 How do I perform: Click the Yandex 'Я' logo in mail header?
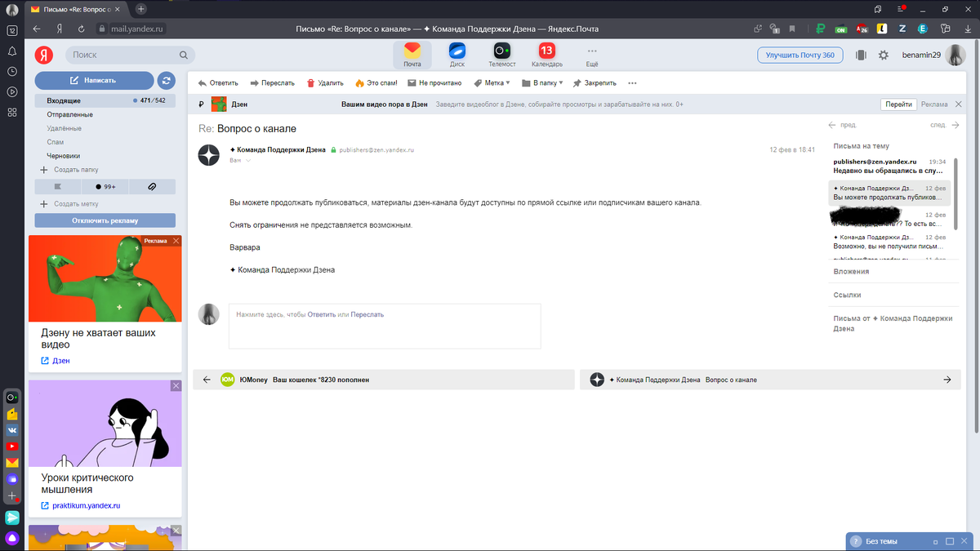click(x=43, y=55)
